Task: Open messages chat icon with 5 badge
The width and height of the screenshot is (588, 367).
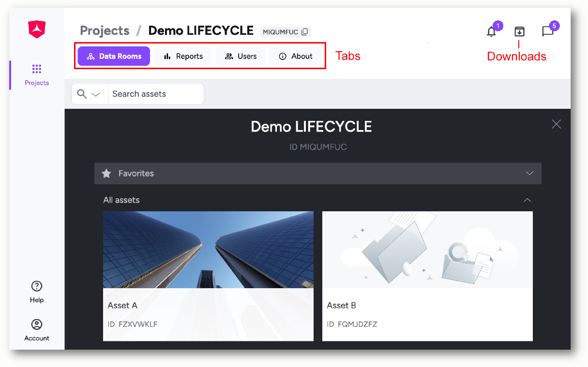Action: click(x=548, y=31)
